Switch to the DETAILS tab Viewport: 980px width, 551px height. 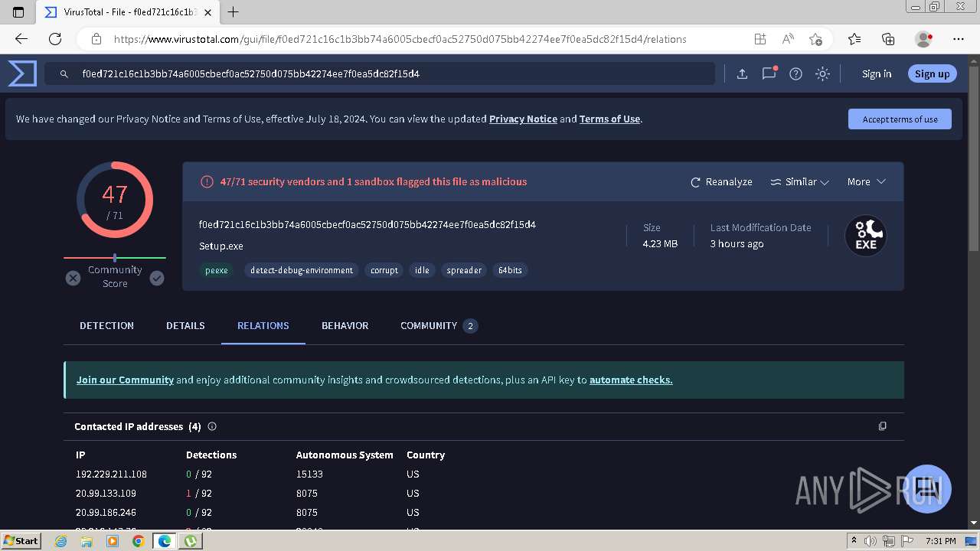pyautogui.click(x=185, y=325)
